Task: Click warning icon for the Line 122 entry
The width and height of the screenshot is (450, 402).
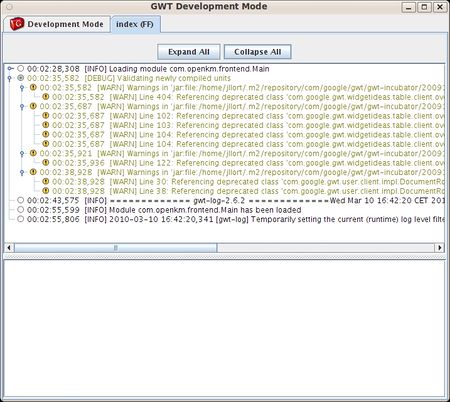Action: (46, 163)
